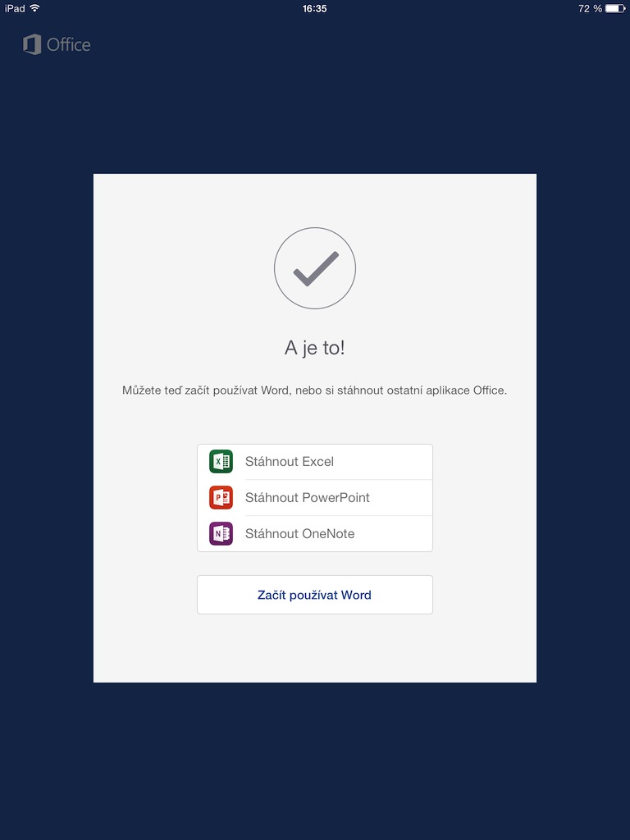Tap the iPad label in status bar
The image size is (630, 840).
15,8
